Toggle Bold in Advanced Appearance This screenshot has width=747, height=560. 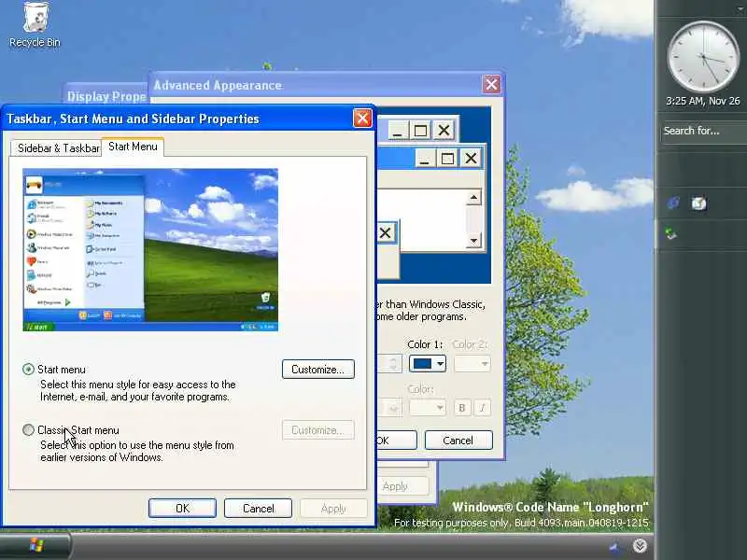click(x=461, y=408)
